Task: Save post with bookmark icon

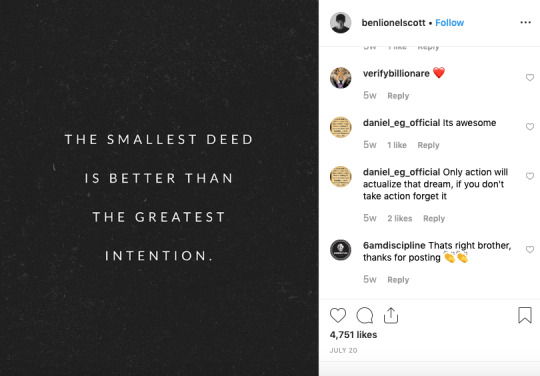Action: pos(525,315)
